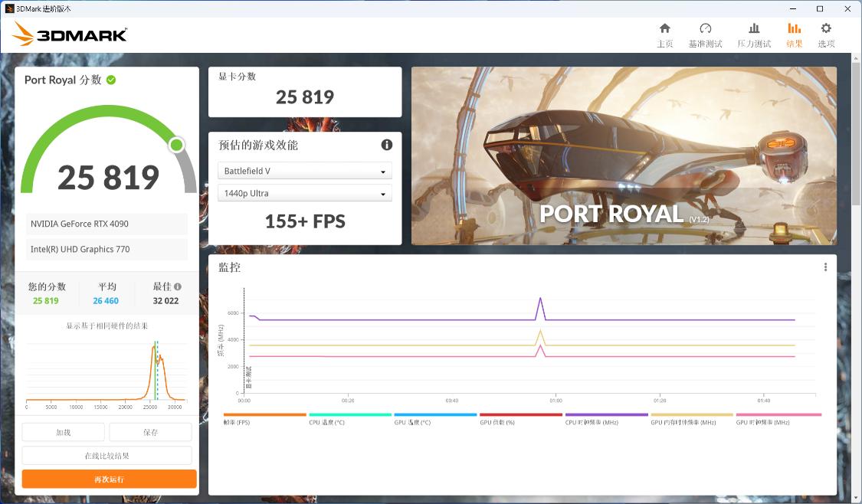Click 在线比较结果 compare online button
862x504 pixels.
pyautogui.click(x=107, y=456)
